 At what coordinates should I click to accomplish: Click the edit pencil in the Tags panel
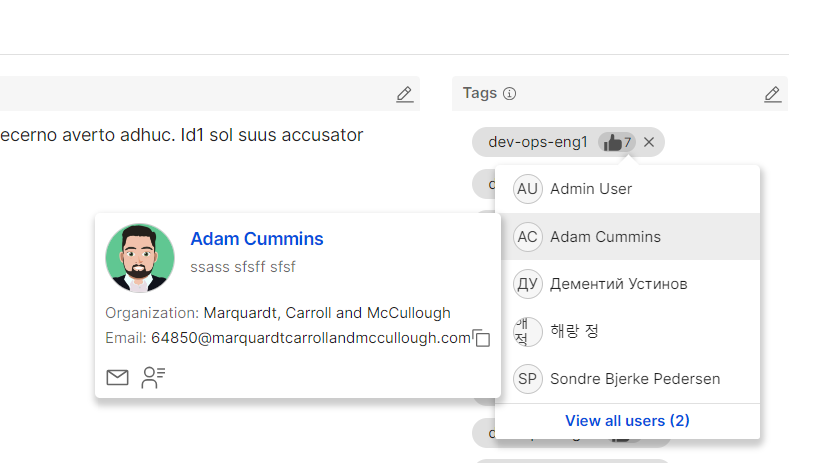[x=772, y=94]
